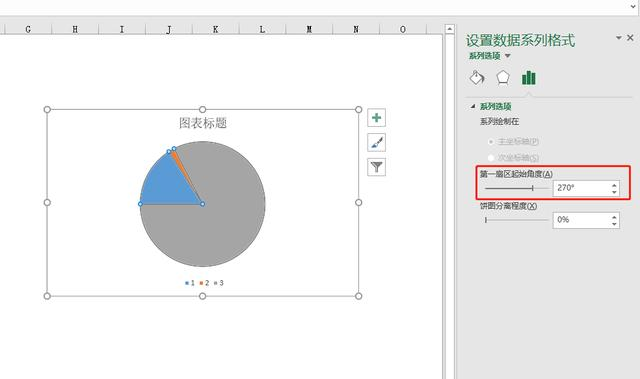
Task: Increase pie explosion spinner up
Action: (x=614, y=217)
